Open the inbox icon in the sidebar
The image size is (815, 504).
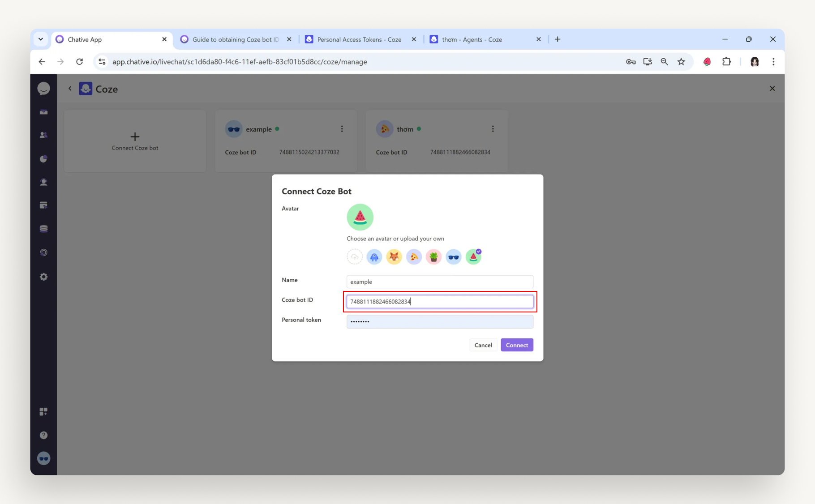point(43,112)
